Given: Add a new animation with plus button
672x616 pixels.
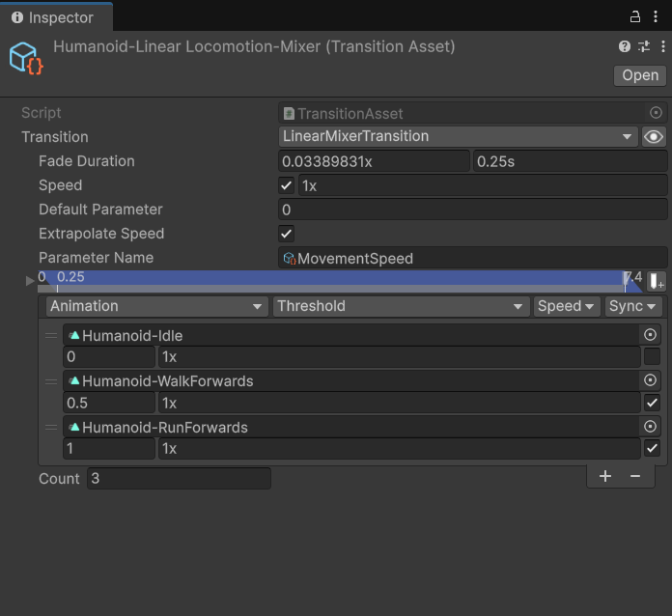Looking at the screenshot, I should pos(605,476).
